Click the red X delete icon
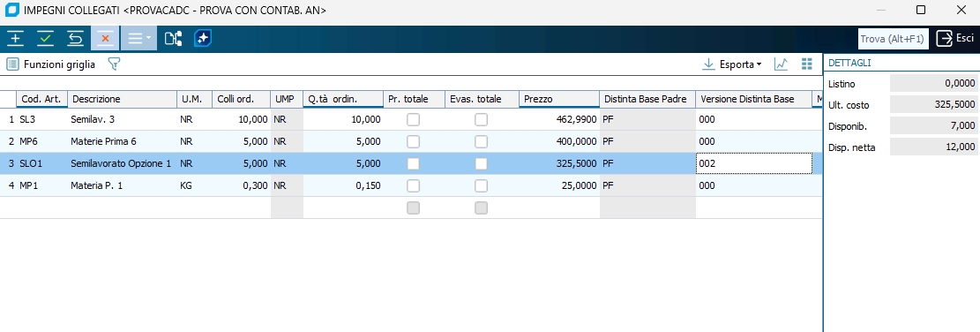 (x=105, y=39)
